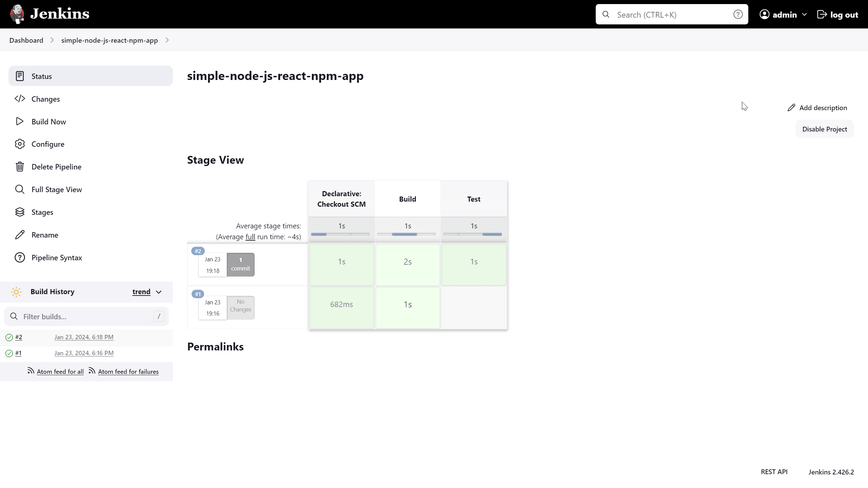Select the Dashboard breadcrumb link
The height and width of the screenshot is (488, 868).
coord(26,40)
